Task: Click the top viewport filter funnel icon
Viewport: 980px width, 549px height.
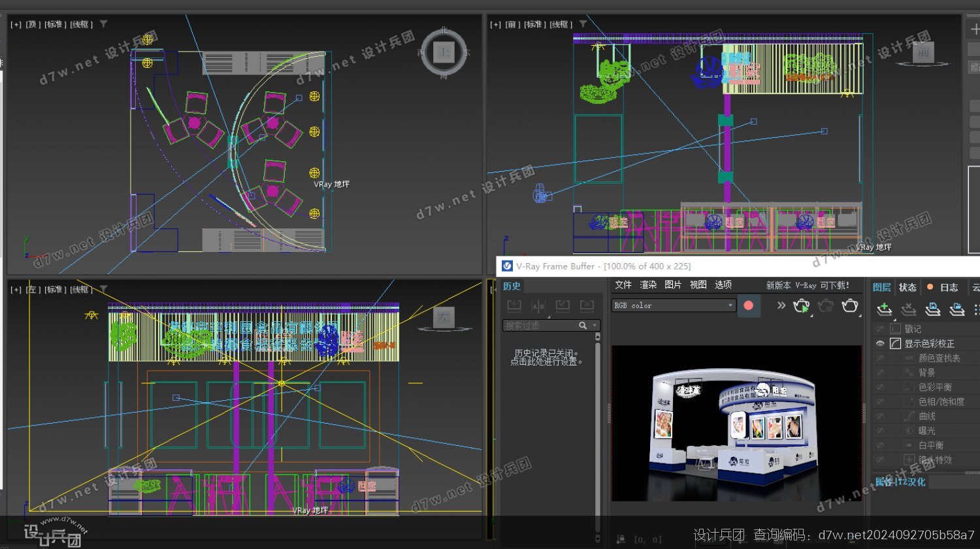Action: click(103, 24)
